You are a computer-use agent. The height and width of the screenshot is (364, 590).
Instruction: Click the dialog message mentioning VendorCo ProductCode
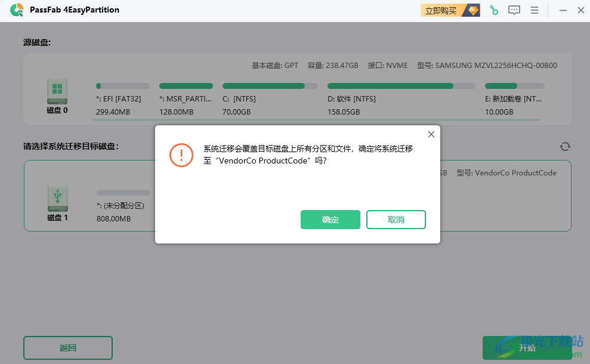click(x=308, y=155)
